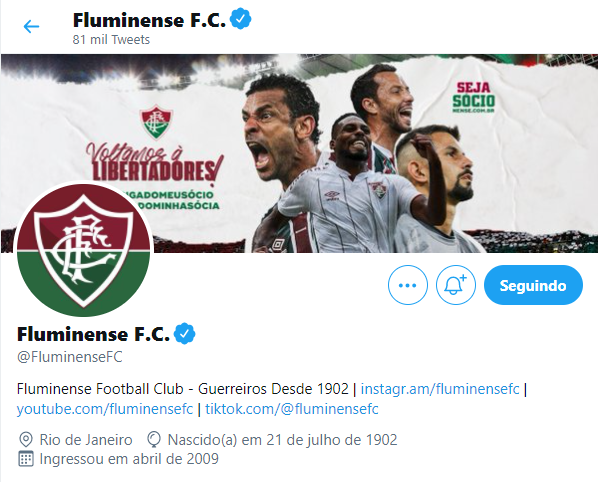Click the calendar joined-date icon
Screen dimensions: 598x482
point(26,459)
